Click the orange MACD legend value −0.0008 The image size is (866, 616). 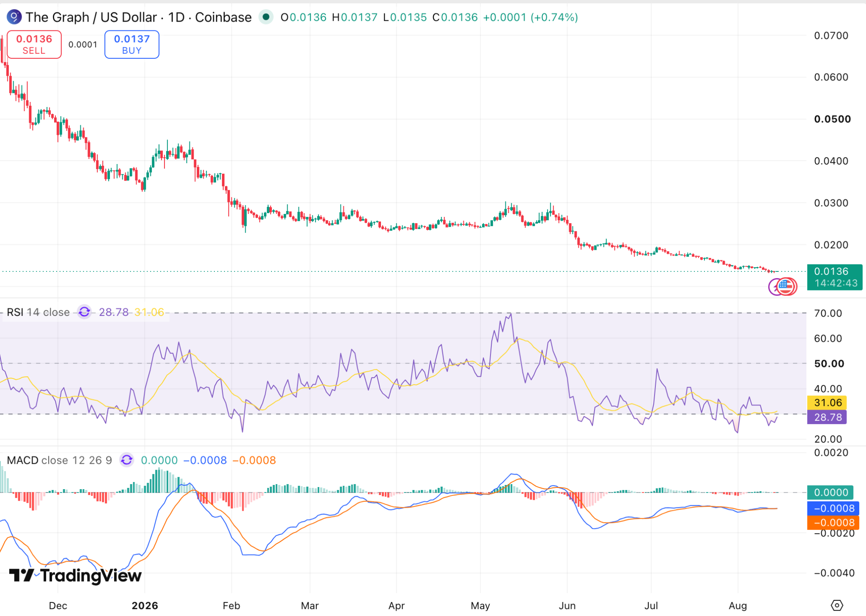click(254, 460)
